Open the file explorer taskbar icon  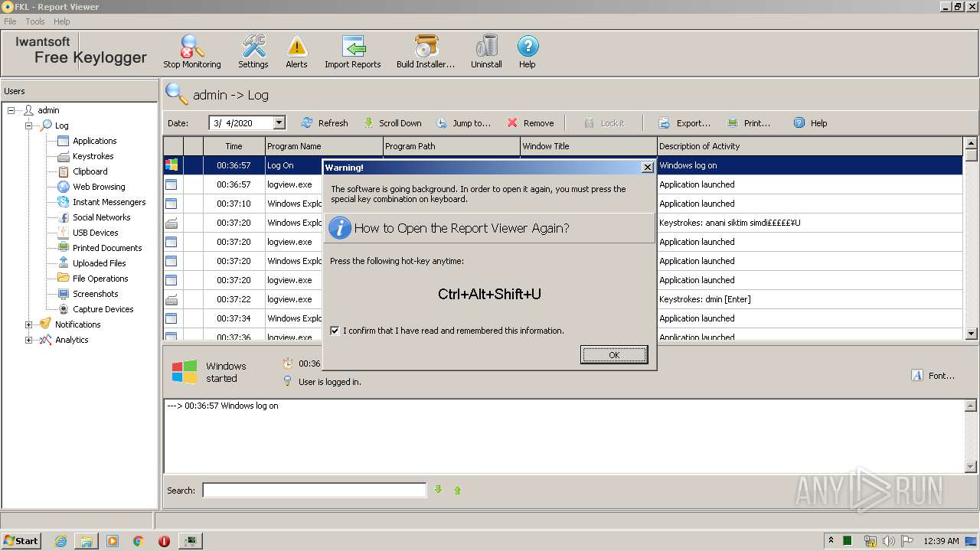click(x=87, y=541)
